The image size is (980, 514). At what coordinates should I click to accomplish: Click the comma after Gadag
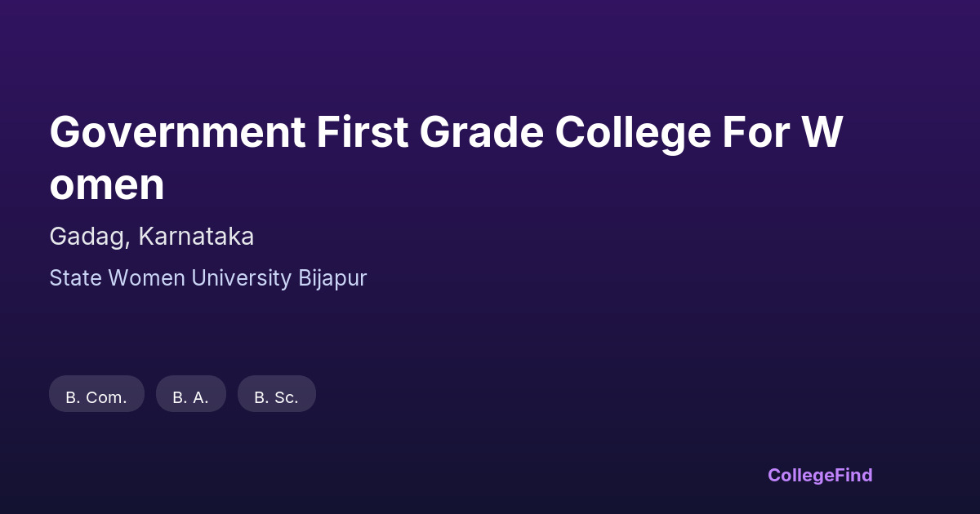[x=129, y=242]
